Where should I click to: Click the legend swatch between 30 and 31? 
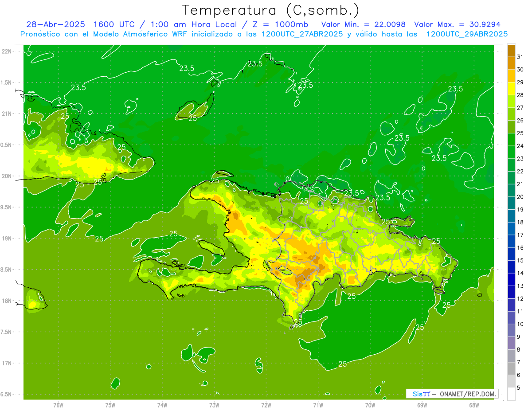pos(511,63)
